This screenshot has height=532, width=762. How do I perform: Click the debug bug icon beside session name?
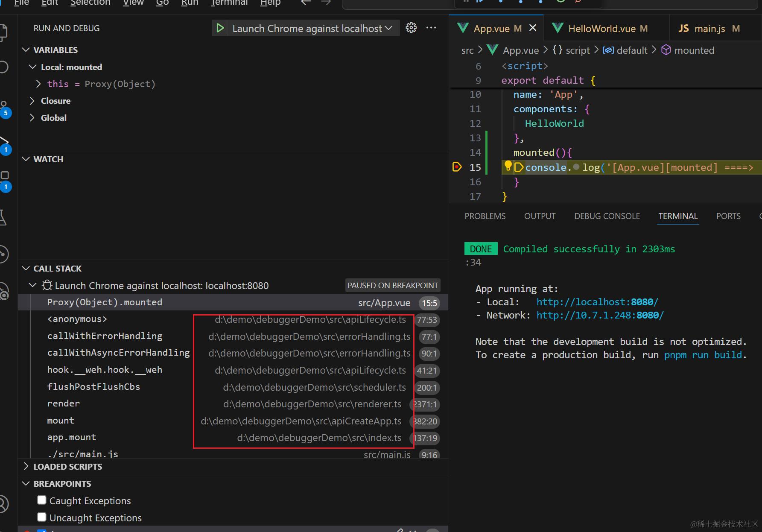[47, 285]
